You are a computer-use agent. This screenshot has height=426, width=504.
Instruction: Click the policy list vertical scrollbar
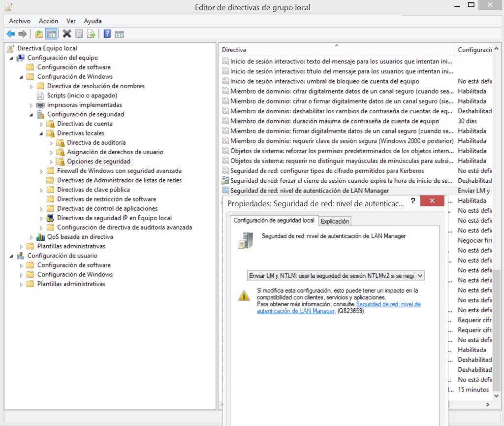pos(497,330)
